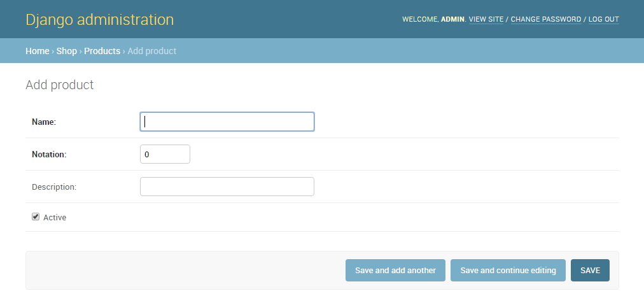Return to Products list via breadcrumb
This screenshot has width=644, height=305.
pyautogui.click(x=102, y=51)
